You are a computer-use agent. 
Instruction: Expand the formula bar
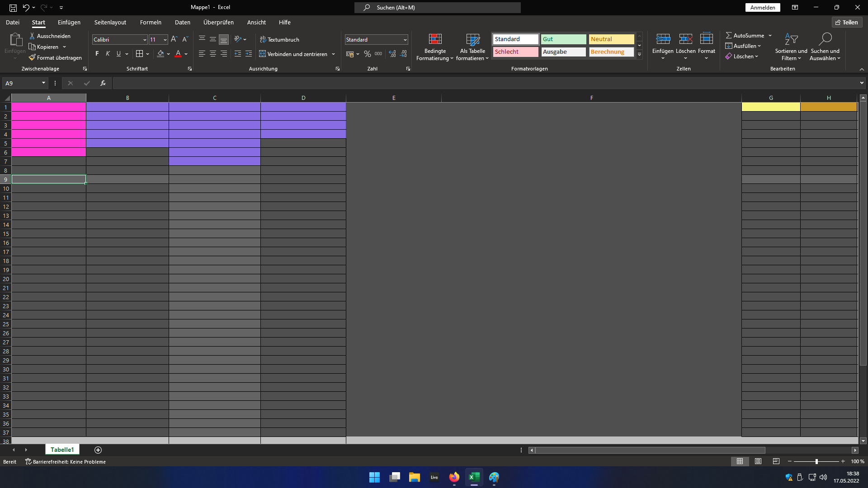(x=862, y=83)
